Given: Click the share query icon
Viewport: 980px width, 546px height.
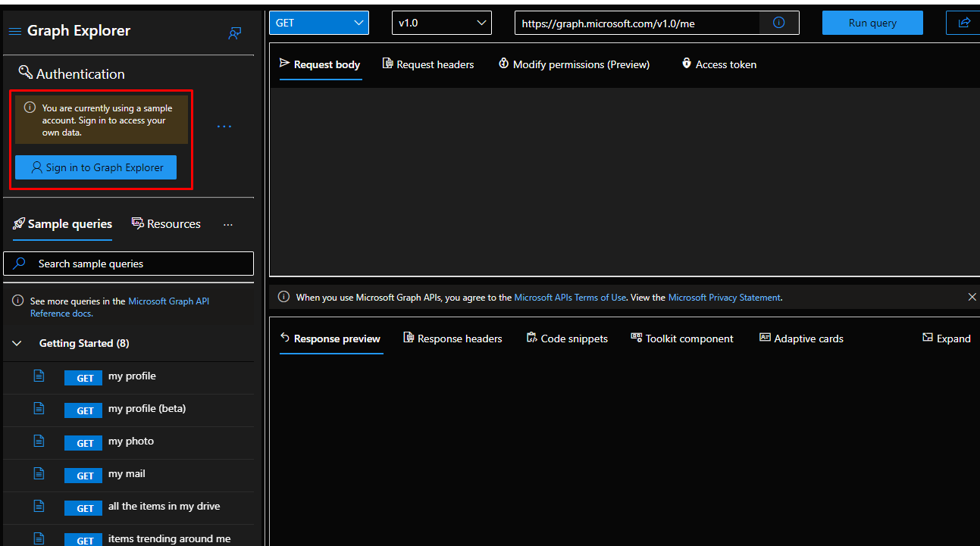Looking at the screenshot, I should (x=963, y=23).
